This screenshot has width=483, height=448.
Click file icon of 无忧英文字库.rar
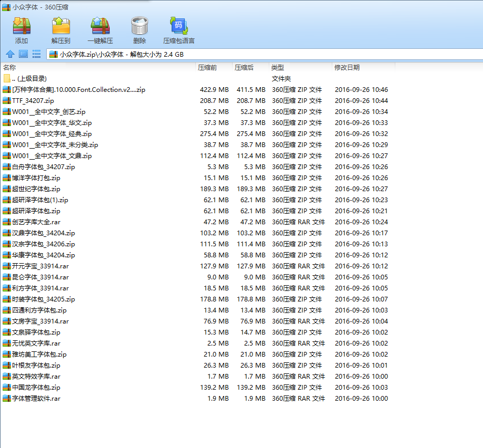tap(7, 343)
